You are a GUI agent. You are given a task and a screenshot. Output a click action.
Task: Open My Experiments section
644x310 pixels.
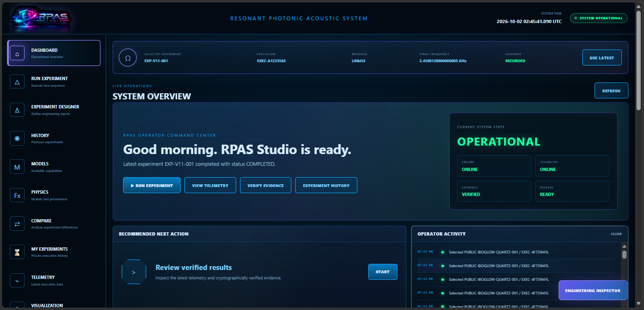pyautogui.click(x=54, y=252)
